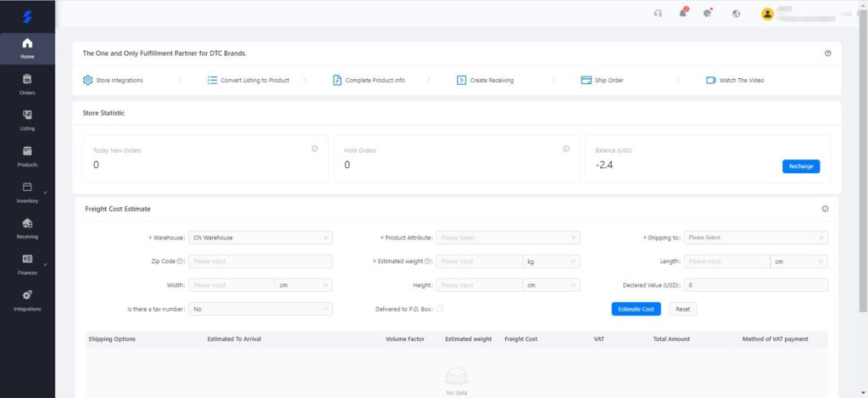
Task: Open the Receiving sidebar icon
Action: pos(27,227)
